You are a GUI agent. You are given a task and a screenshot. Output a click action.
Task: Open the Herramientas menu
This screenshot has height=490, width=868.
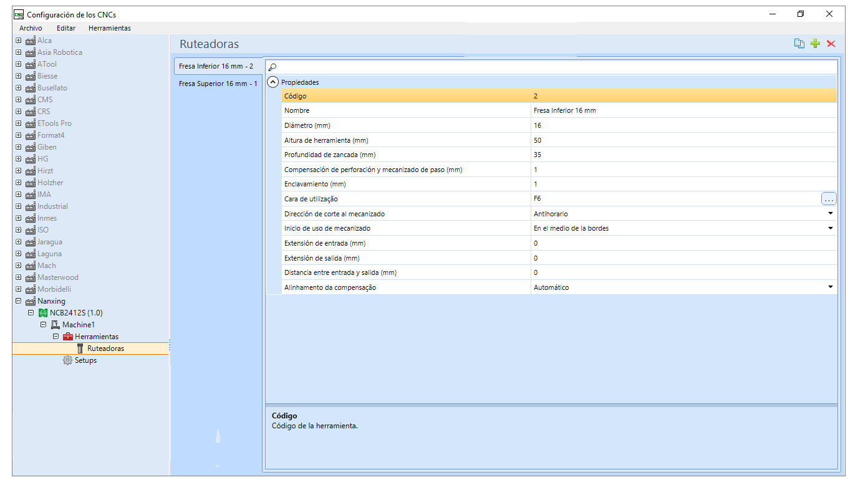[x=109, y=28]
